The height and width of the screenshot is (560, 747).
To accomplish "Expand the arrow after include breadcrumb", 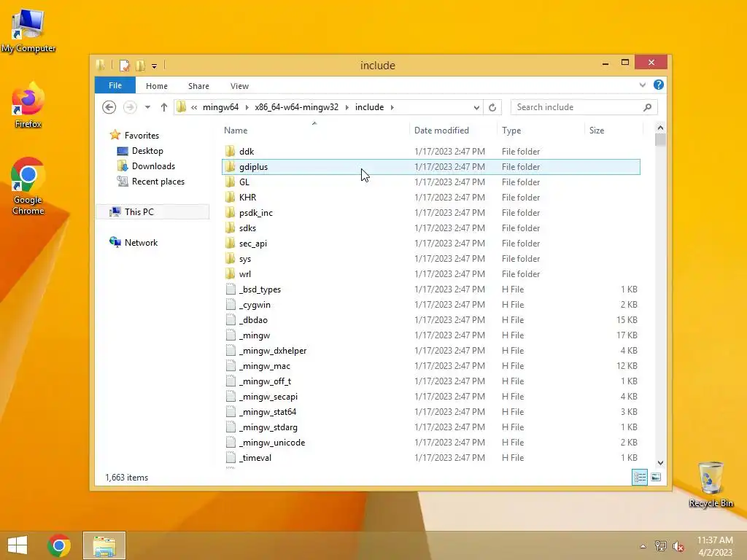I will (392, 107).
